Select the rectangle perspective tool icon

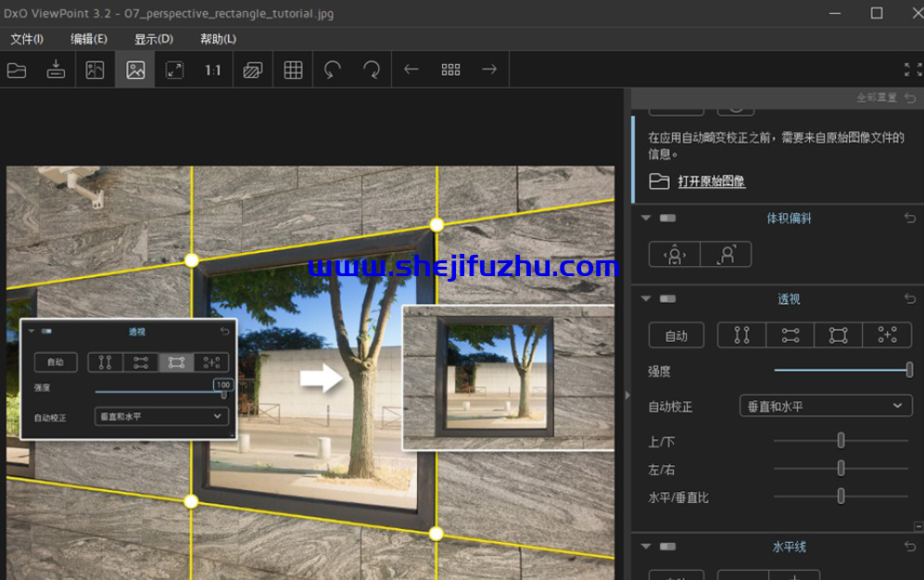[x=838, y=335]
